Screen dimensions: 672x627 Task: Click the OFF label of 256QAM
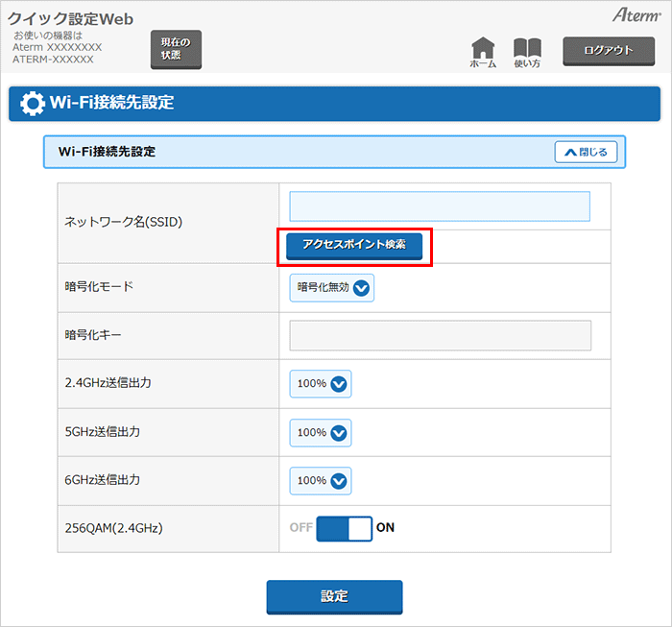pos(300,528)
